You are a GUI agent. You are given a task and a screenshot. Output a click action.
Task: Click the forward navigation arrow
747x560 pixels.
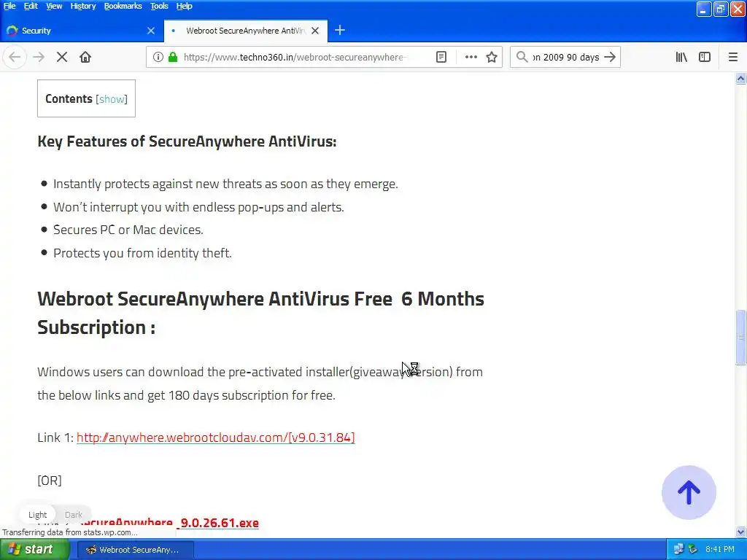point(39,57)
